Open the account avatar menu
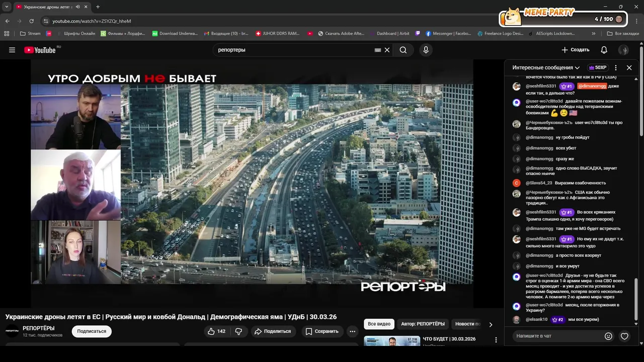 623,50
